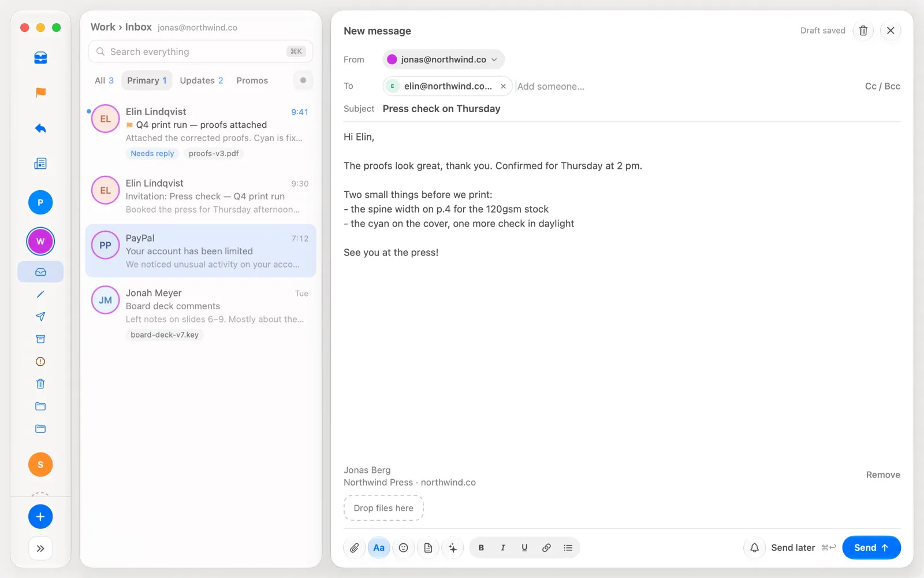Send the message with the Send button
Screen dimensions: 924x578
tap(871, 548)
